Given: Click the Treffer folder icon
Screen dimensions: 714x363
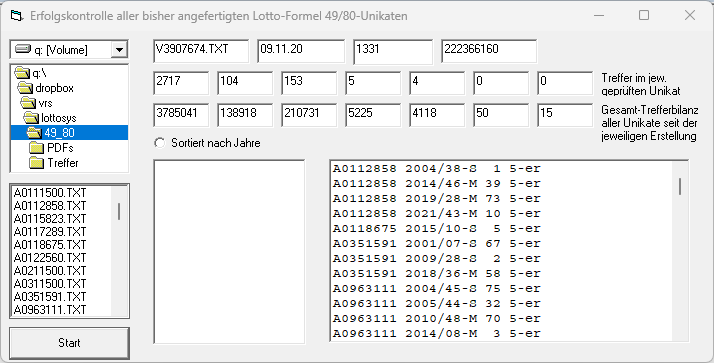Looking at the screenshot, I should [x=36, y=163].
